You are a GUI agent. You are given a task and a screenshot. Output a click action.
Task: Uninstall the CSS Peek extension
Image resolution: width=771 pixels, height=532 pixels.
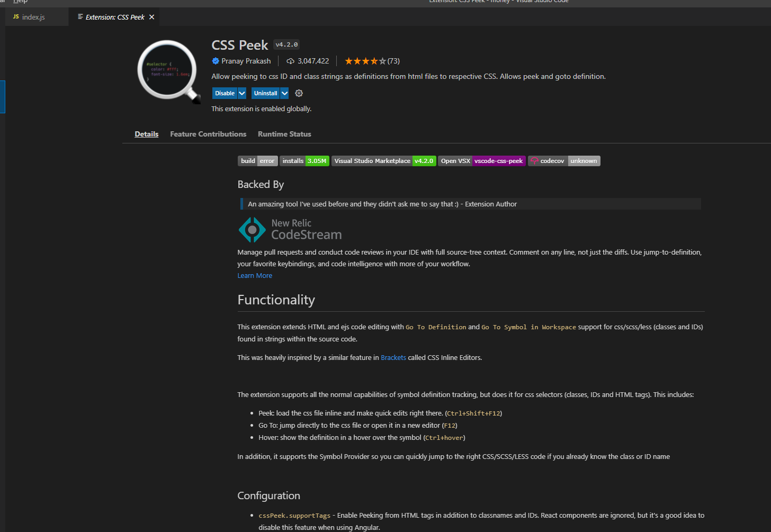coord(265,93)
